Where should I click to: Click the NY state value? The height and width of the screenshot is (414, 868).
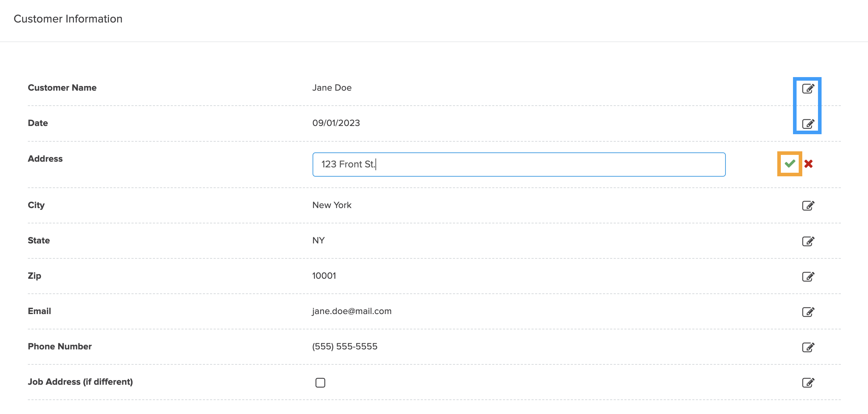(318, 241)
